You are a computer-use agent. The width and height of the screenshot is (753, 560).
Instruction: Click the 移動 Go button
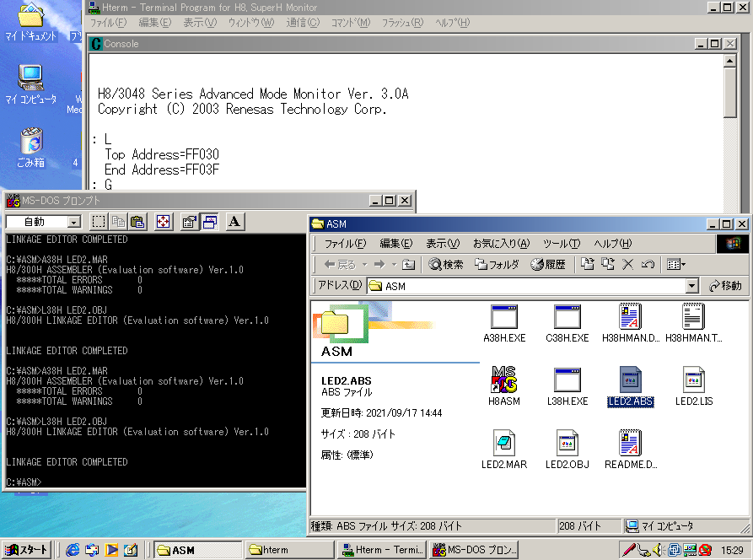coord(725,286)
